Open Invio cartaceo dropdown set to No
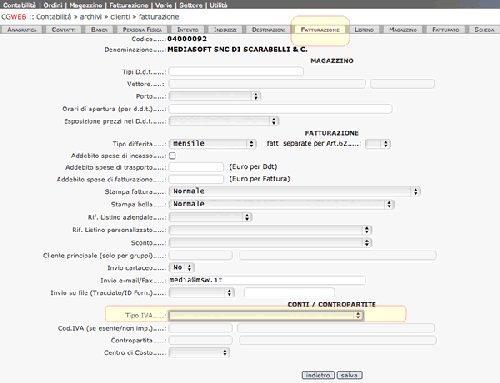Image resolution: width=500 pixels, height=383 pixels. click(182, 268)
